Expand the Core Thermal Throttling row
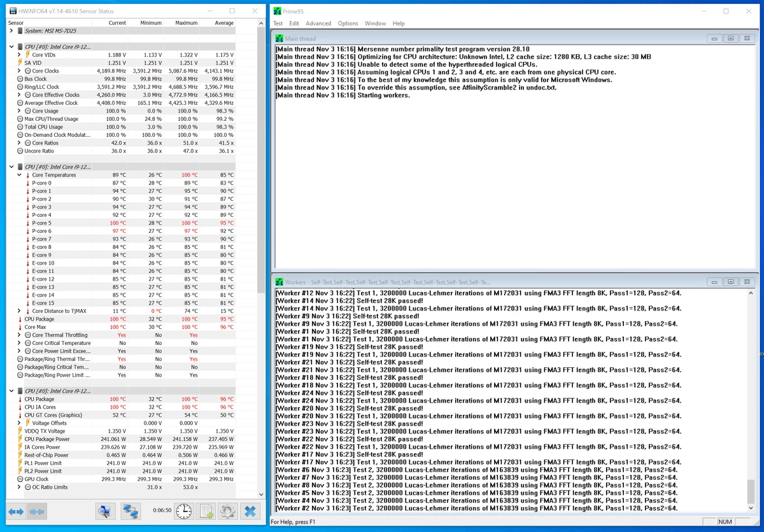 19,335
